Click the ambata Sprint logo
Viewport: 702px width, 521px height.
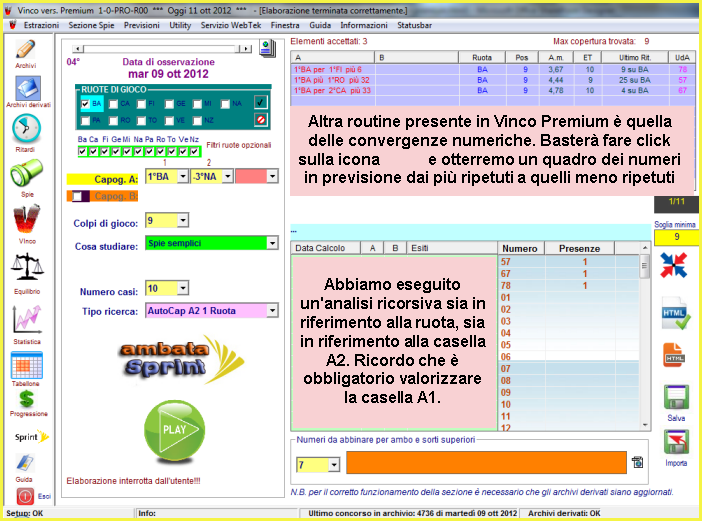[181, 359]
